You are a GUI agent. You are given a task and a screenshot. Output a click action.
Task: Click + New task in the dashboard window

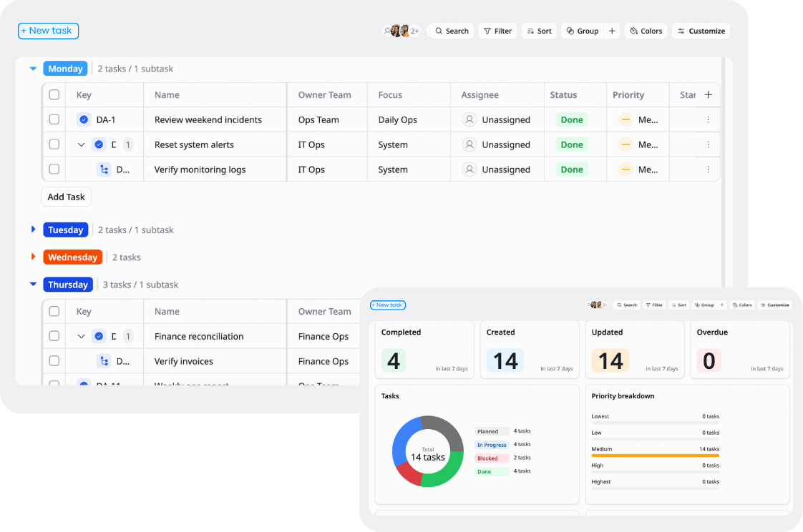(x=388, y=305)
